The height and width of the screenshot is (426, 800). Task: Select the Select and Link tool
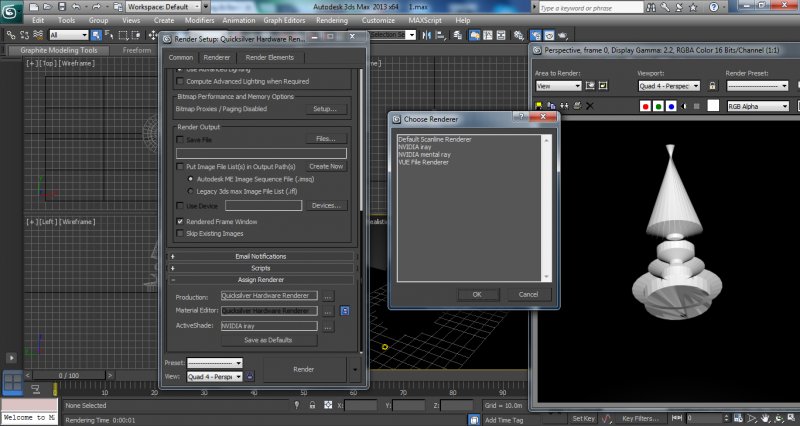coord(11,35)
